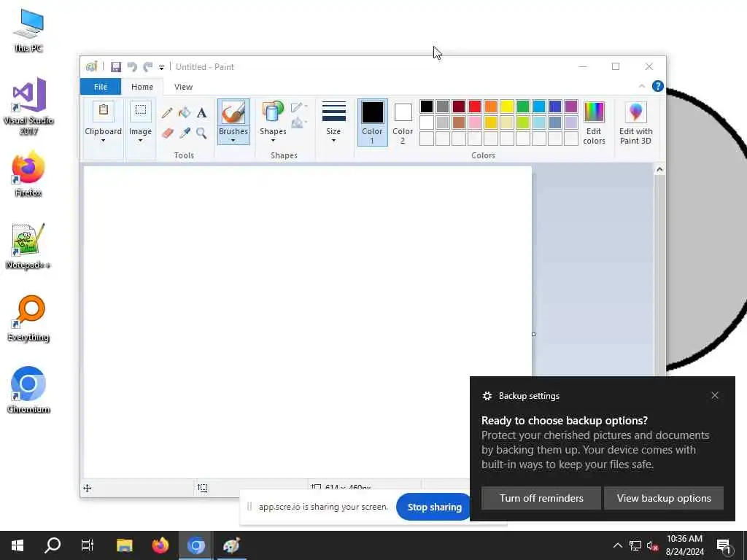Open the Clipboard paste icon

104,111
